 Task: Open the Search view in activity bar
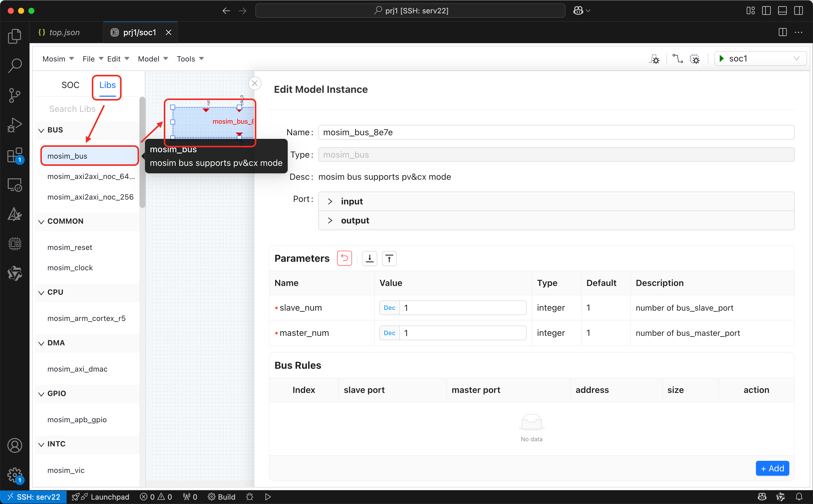click(15, 66)
